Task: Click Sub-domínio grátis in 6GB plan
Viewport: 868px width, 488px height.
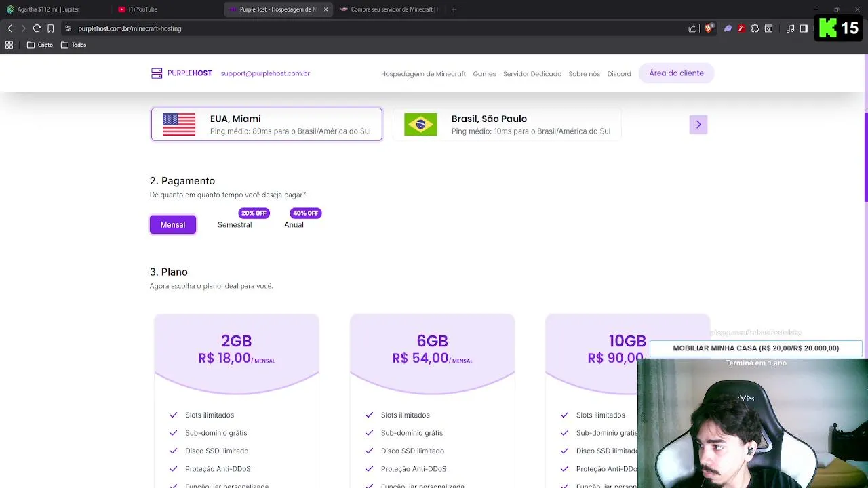Action: click(412, 433)
